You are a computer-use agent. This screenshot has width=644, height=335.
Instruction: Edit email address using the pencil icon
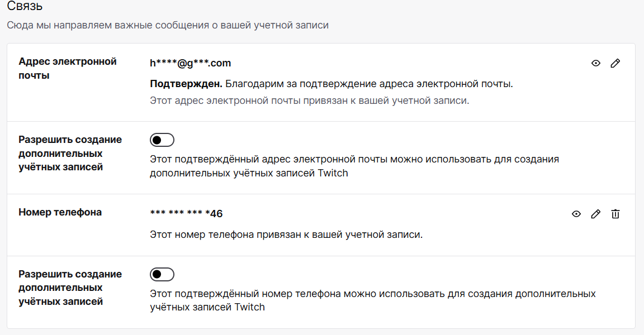tap(615, 64)
